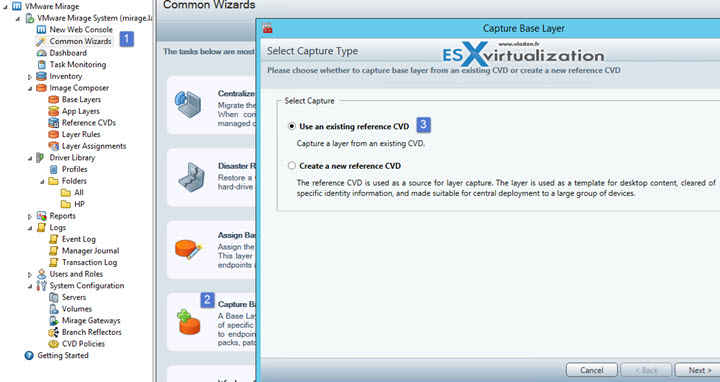Collapse the VMware Mirage root node
Screen dimensions: 720x382
click(5, 6)
